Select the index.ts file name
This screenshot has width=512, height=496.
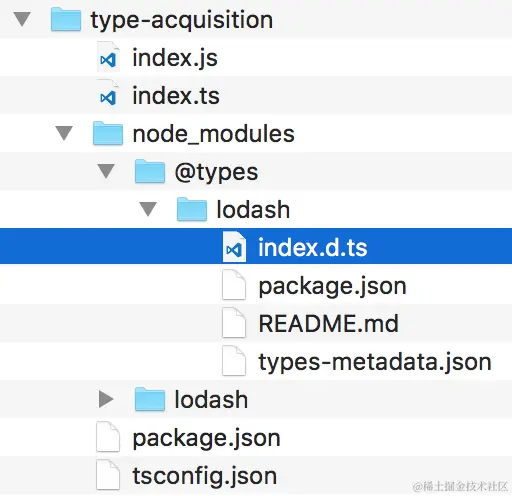[176, 96]
